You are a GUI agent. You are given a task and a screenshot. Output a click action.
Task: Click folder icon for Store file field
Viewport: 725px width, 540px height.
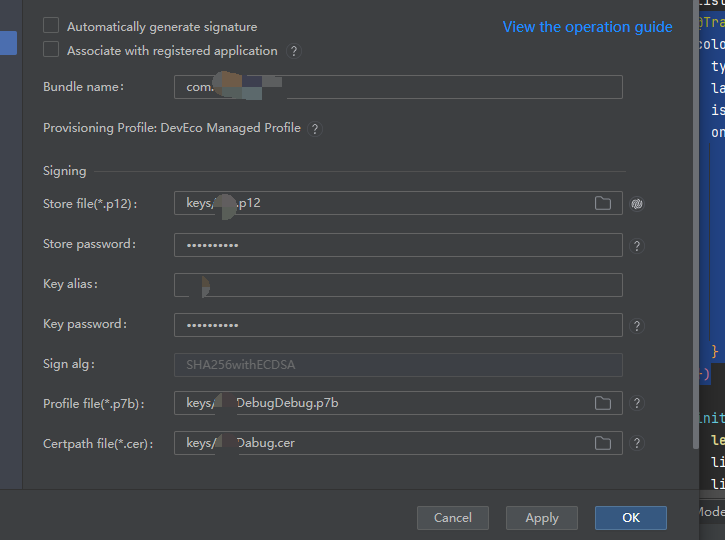coord(603,203)
